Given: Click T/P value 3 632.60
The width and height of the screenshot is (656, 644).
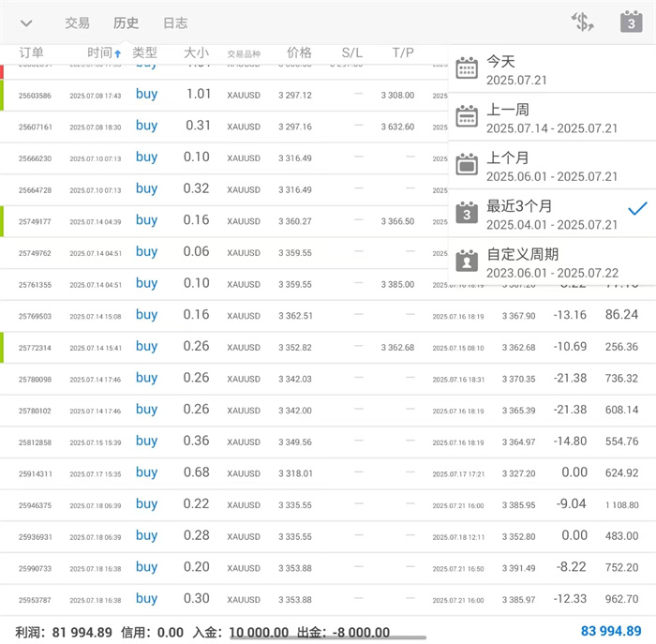Looking at the screenshot, I should pos(397,127).
